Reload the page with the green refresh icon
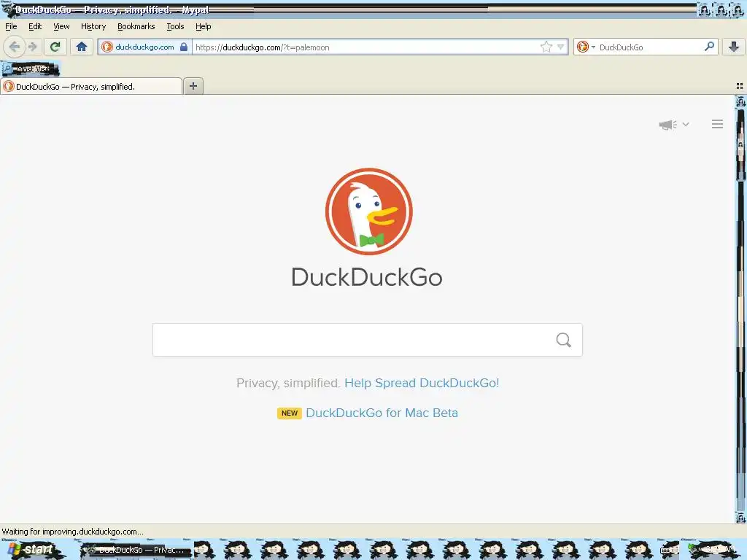The image size is (747, 560). 55,47
